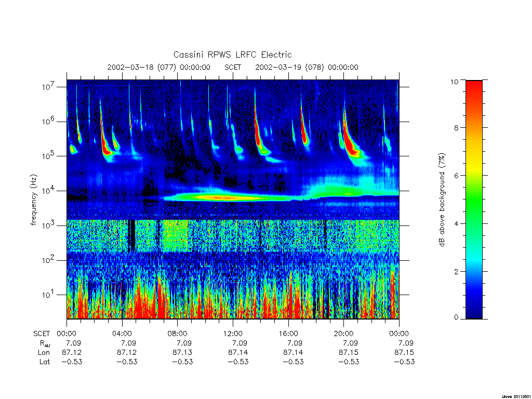The width and height of the screenshot is (532, 399).
Task: Click the 'Cassini RPWS LRFC Electric' plot title
Action: tap(232, 55)
